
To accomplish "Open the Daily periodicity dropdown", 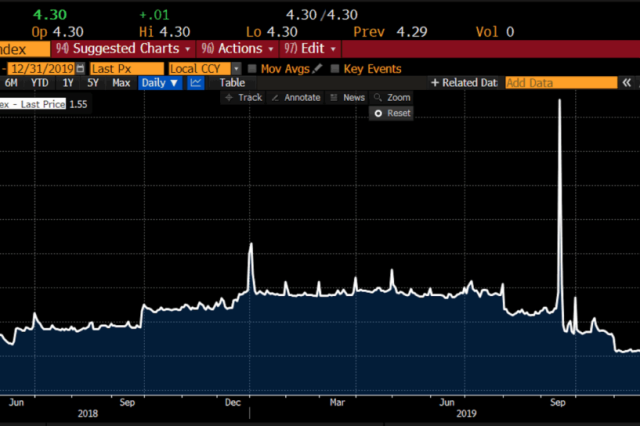I will (160, 84).
